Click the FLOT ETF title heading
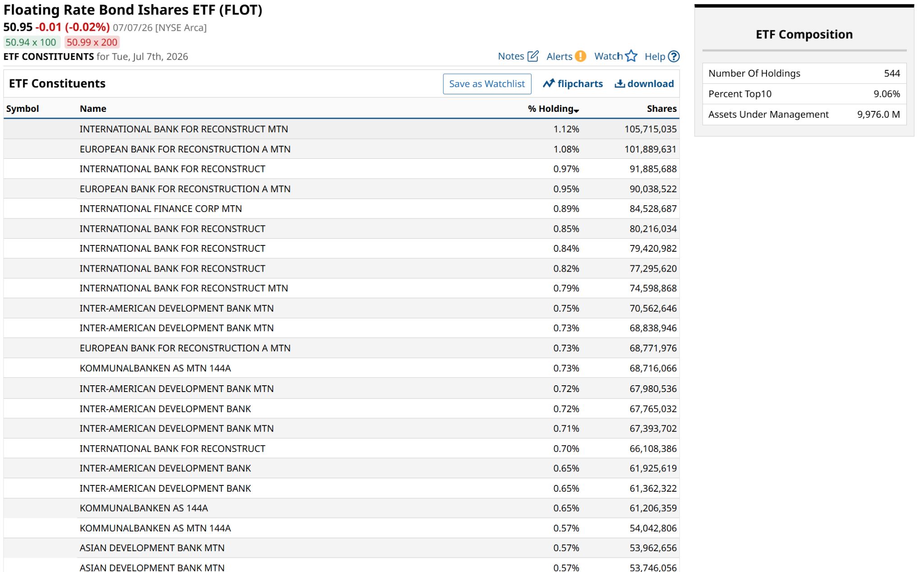 pos(133,10)
